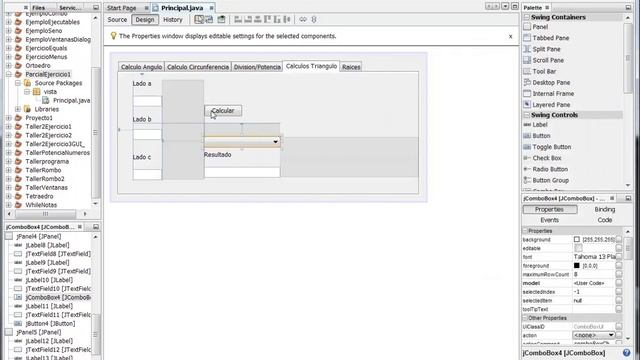Select Code button in properties panel

604,220
